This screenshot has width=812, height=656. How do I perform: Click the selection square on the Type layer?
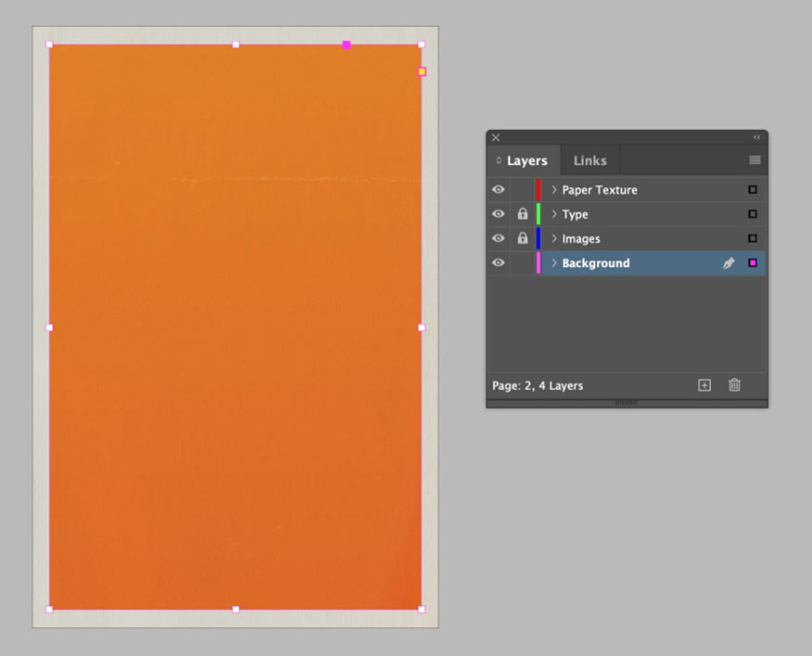(x=753, y=213)
